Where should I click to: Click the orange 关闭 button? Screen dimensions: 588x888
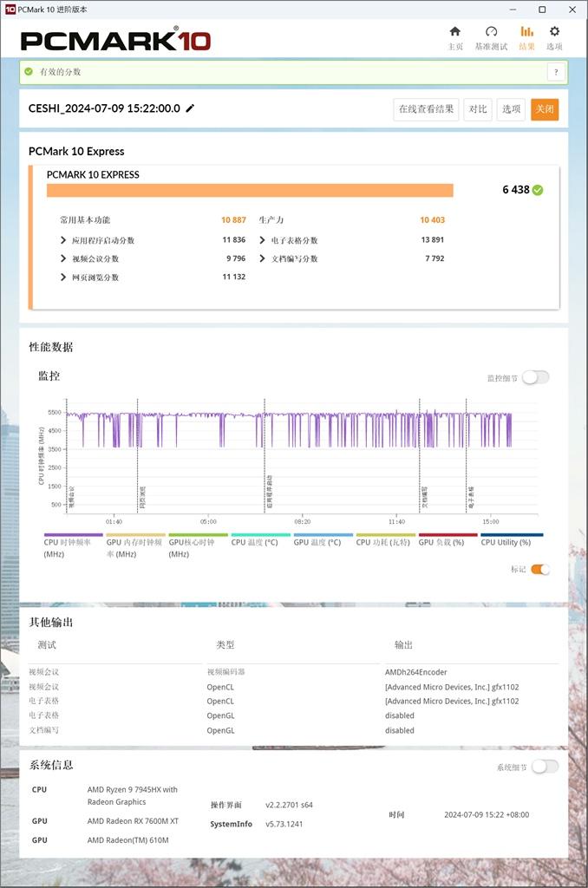click(x=545, y=109)
